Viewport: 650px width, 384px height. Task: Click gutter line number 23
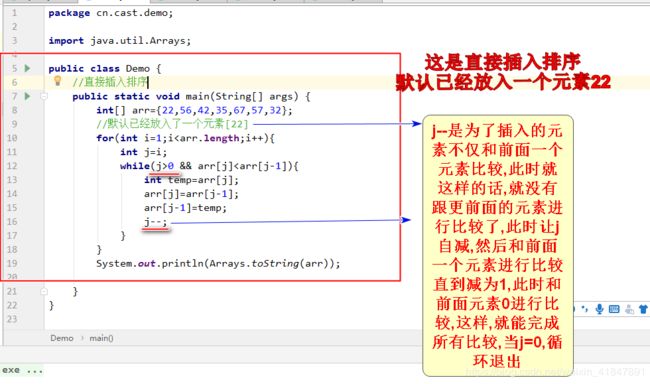[12, 319]
